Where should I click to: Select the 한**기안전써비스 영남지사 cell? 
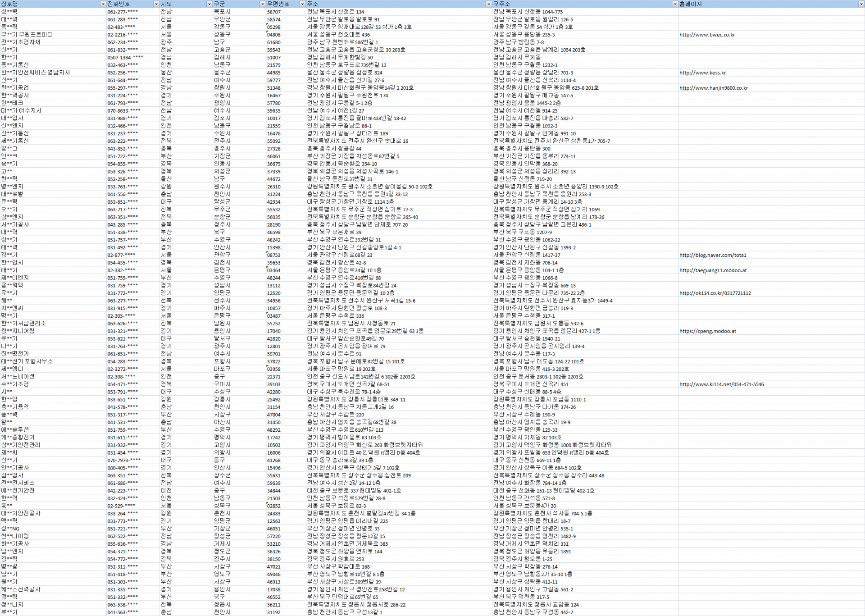(x=36, y=73)
